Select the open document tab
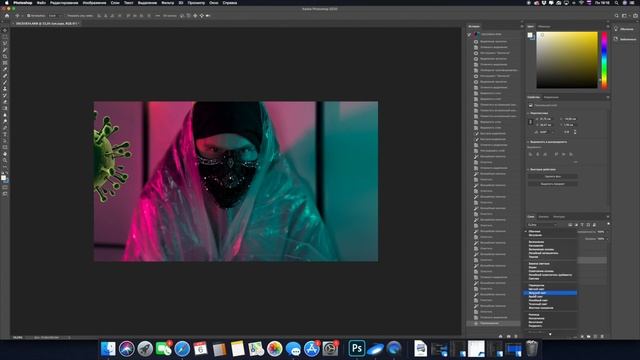640x360 pixels. [x=46, y=24]
